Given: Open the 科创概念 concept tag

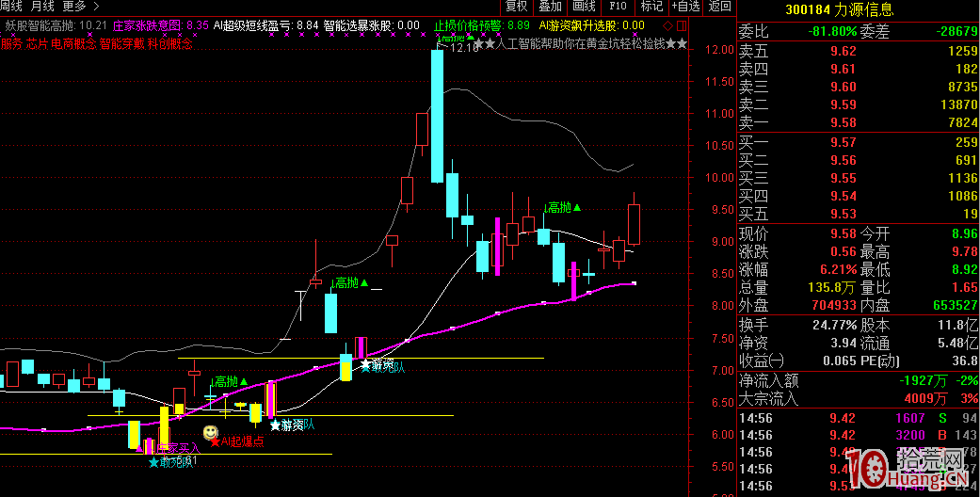Looking at the screenshot, I should point(170,43).
